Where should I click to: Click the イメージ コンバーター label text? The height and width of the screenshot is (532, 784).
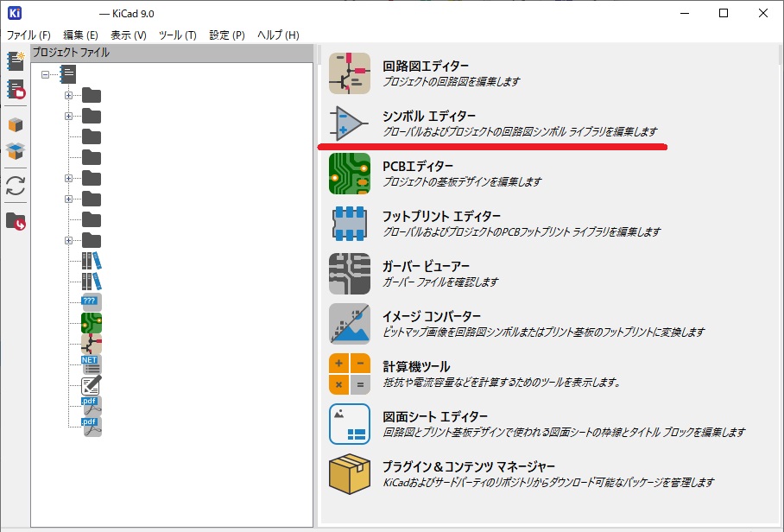pyautogui.click(x=432, y=316)
